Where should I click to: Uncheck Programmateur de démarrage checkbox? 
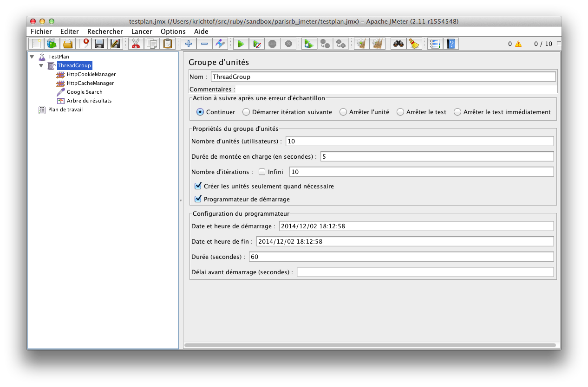click(198, 199)
